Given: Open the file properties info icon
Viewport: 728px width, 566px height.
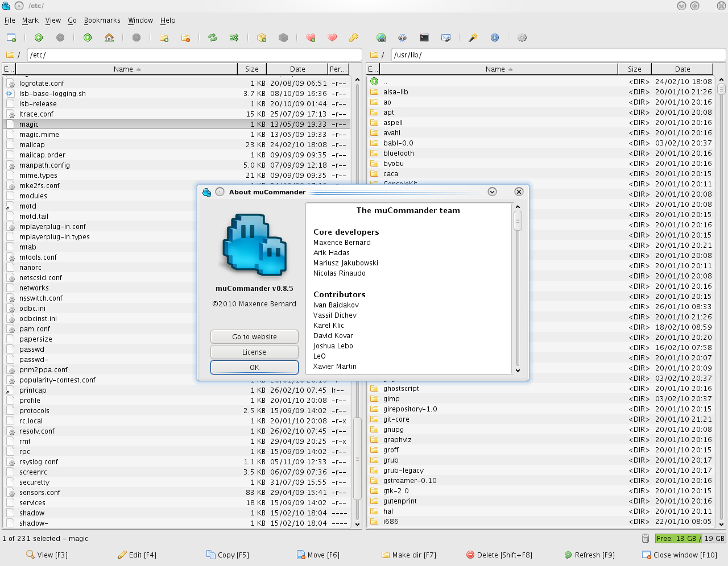Looking at the screenshot, I should (495, 38).
